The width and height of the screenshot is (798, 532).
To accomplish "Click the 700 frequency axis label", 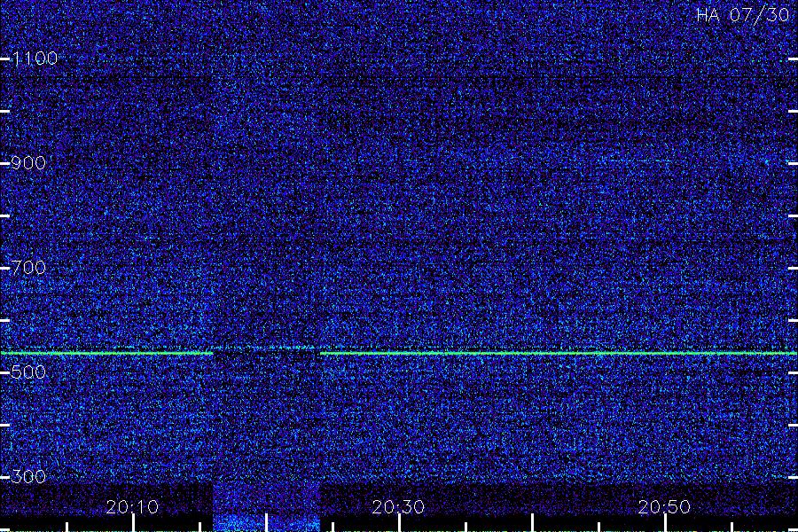I will 28,268.
